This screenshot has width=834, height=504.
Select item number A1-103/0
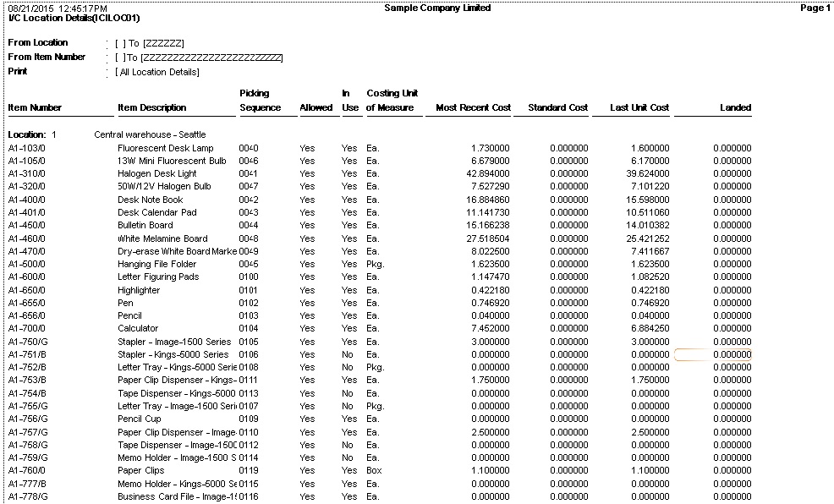27,148
